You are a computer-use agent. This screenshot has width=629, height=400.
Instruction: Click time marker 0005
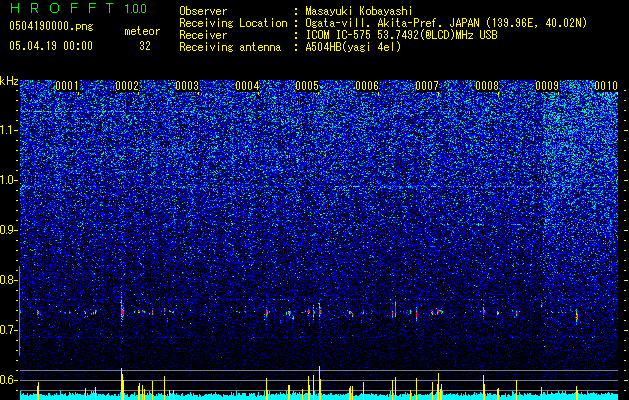(307, 86)
